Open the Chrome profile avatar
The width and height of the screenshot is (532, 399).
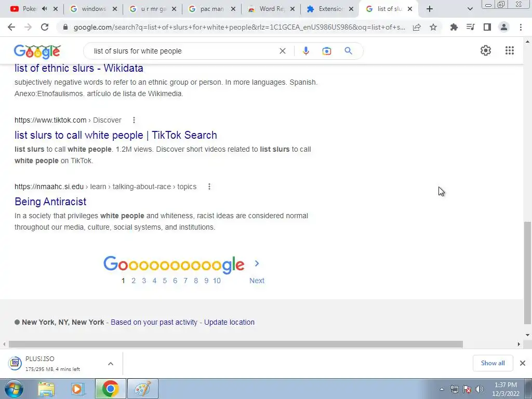[x=504, y=27]
